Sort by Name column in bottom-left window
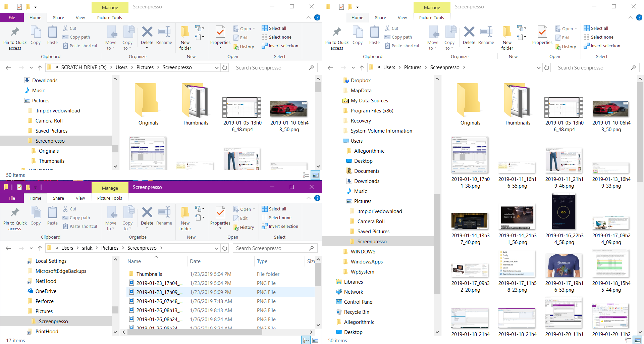This screenshot has height=344, width=644. [156, 261]
